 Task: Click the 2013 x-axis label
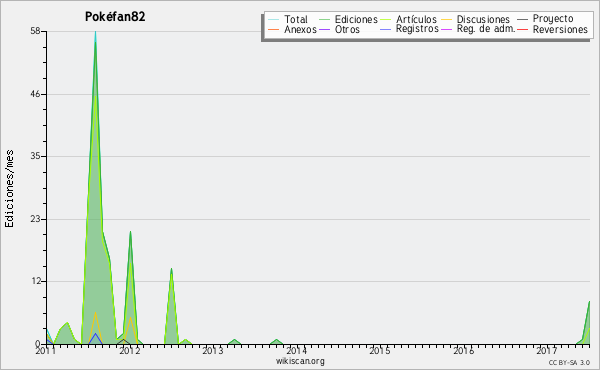213,350
